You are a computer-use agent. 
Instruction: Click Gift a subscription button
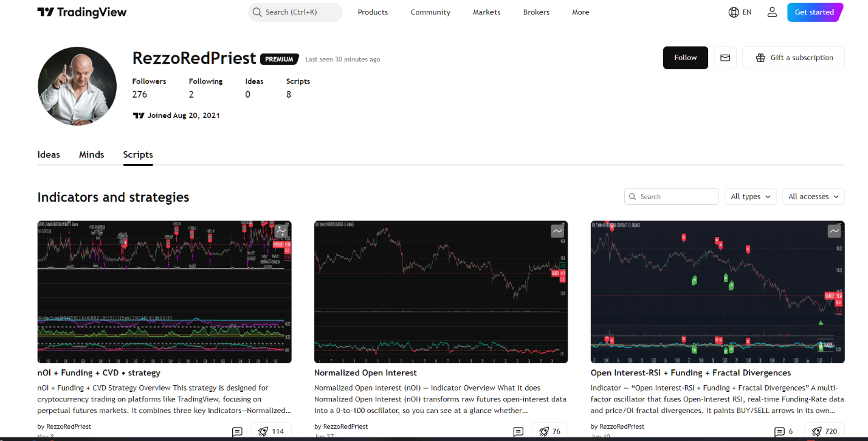(794, 58)
